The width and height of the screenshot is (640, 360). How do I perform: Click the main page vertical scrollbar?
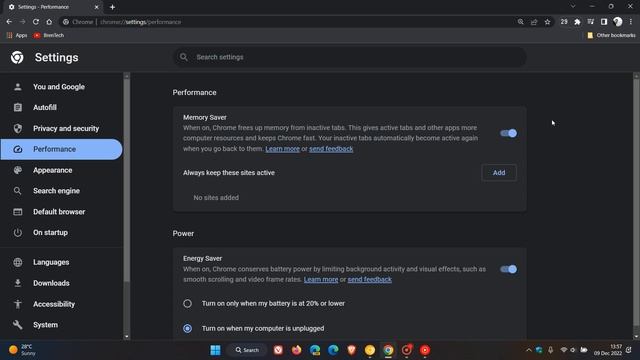(636, 202)
